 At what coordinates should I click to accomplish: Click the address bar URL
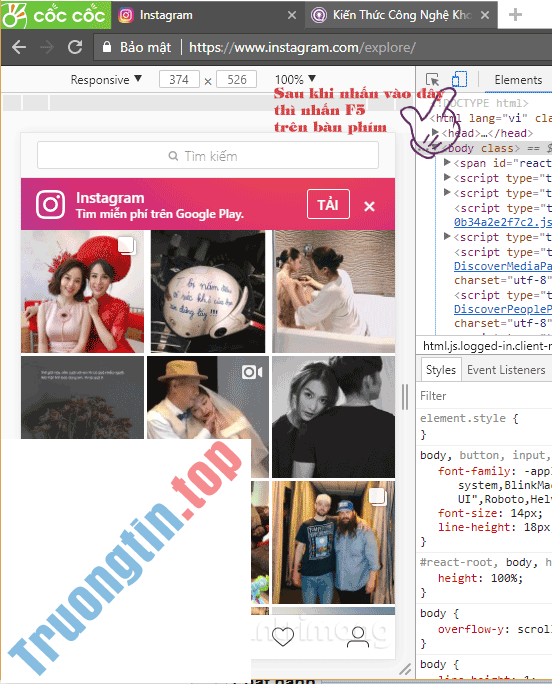(302, 47)
